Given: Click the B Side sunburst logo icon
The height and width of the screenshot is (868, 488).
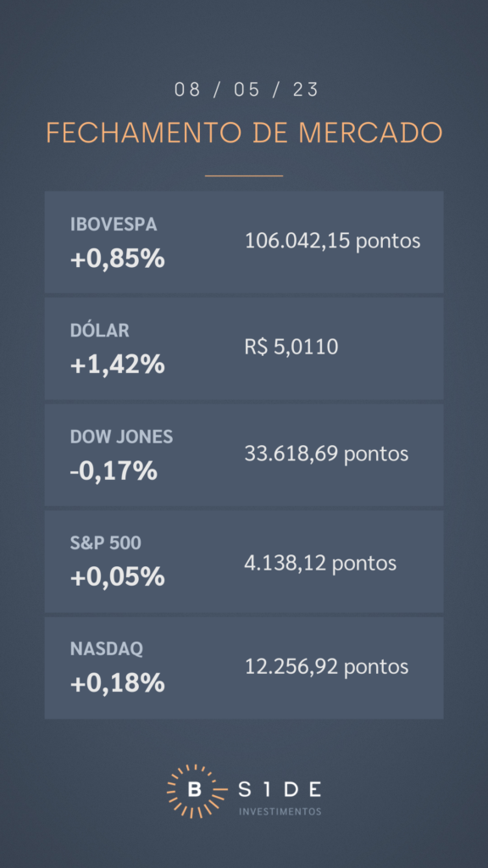Looking at the screenshot, I should [196, 791].
